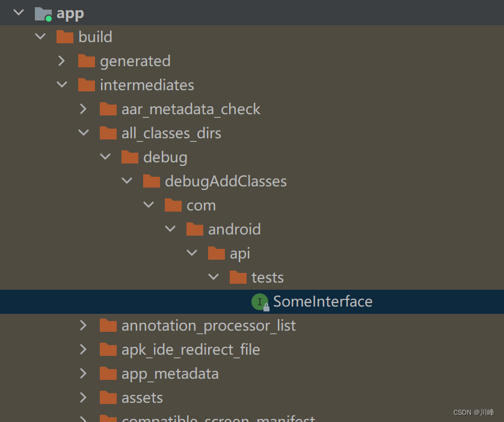Expand the generated folder
This screenshot has height=422, width=504.
pos(62,61)
